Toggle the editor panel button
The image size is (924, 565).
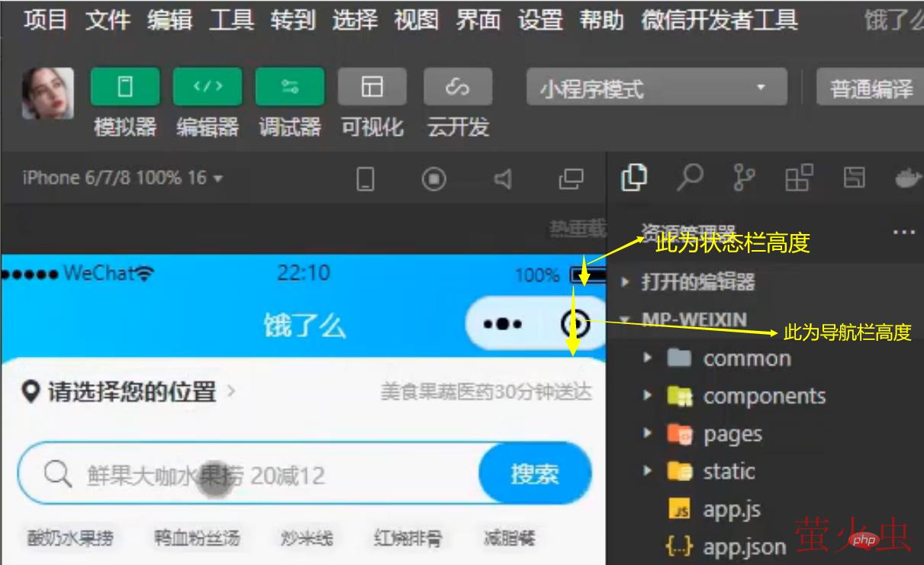208,87
